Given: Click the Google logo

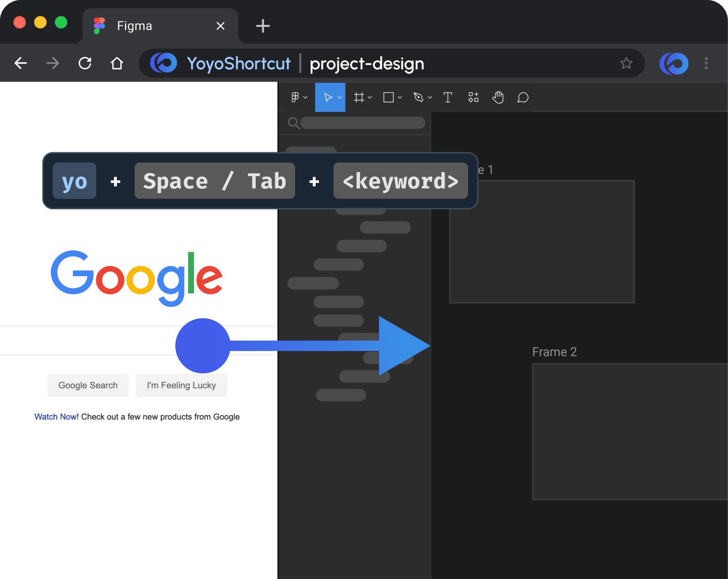Looking at the screenshot, I should coord(137,278).
